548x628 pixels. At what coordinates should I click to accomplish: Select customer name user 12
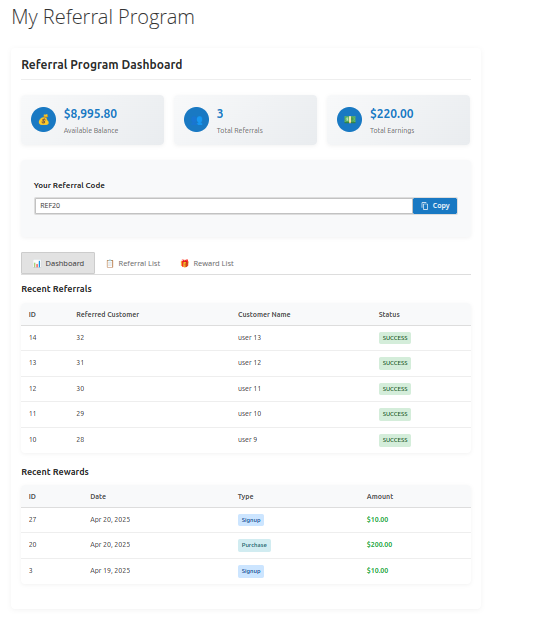click(249, 362)
